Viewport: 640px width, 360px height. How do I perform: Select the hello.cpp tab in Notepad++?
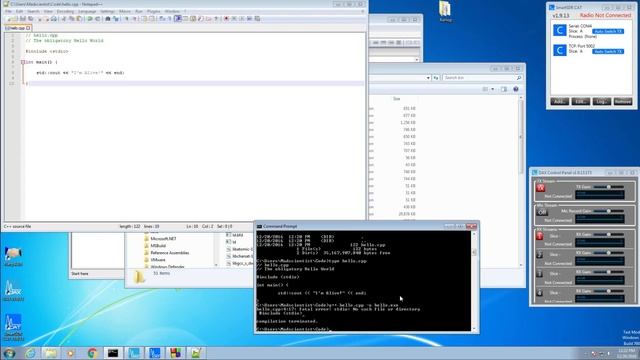[18, 28]
